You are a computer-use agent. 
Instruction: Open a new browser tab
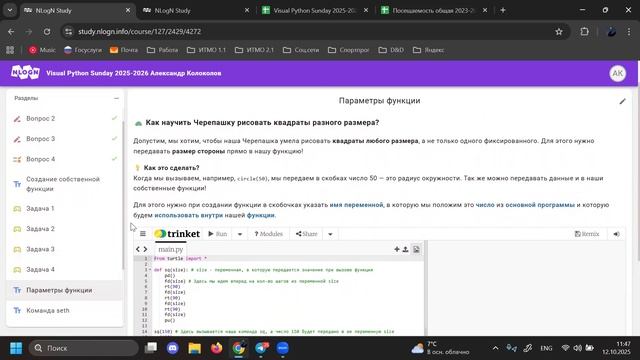point(503,11)
